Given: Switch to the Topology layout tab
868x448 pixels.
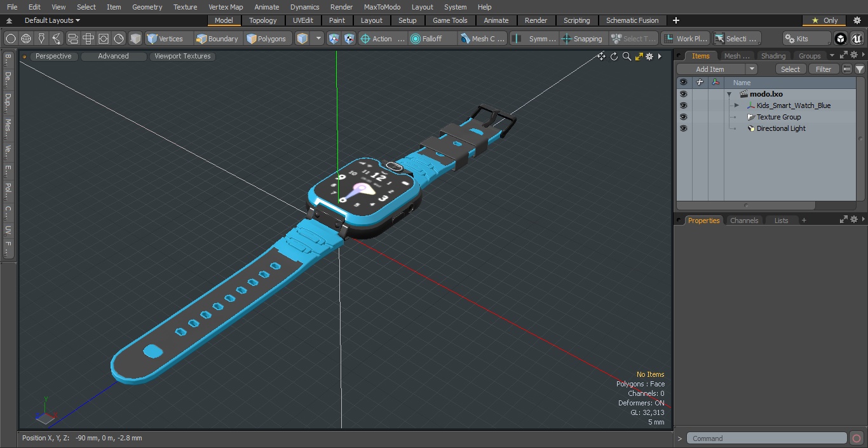Looking at the screenshot, I should tap(263, 20).
